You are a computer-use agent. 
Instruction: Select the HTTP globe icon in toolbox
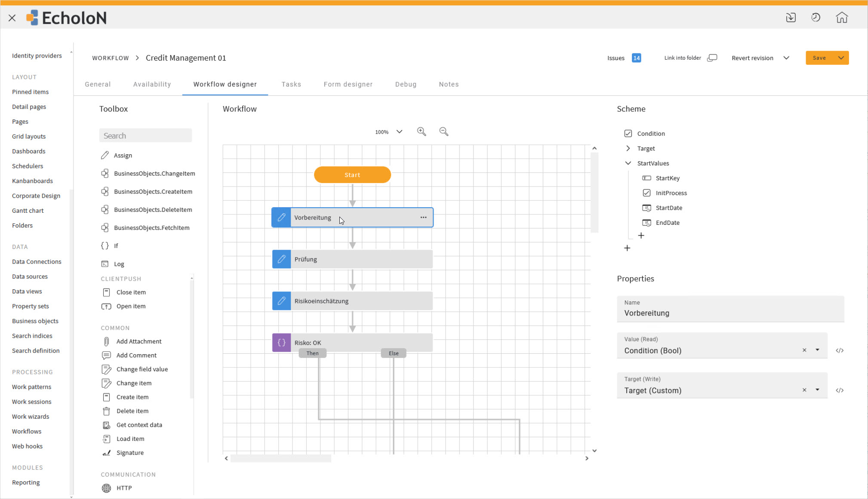point(106,488)
